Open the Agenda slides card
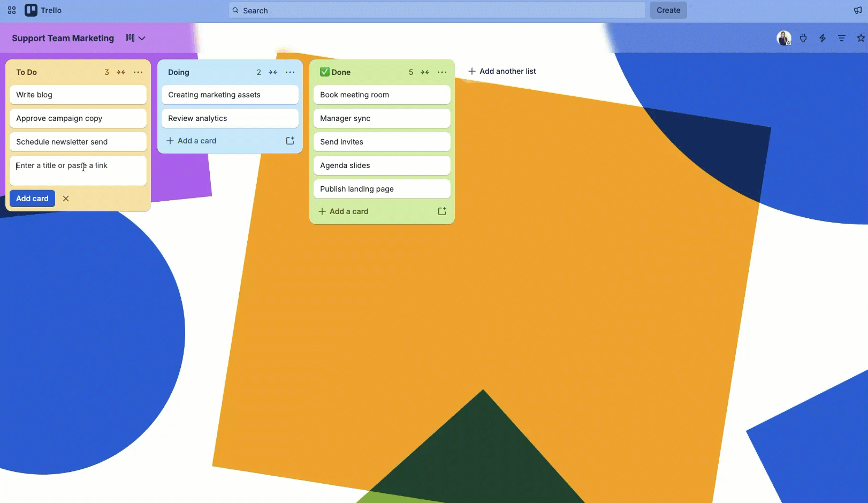Image resolution: width=868 pixels, height=503 pixels. click(x=382, y=165)
